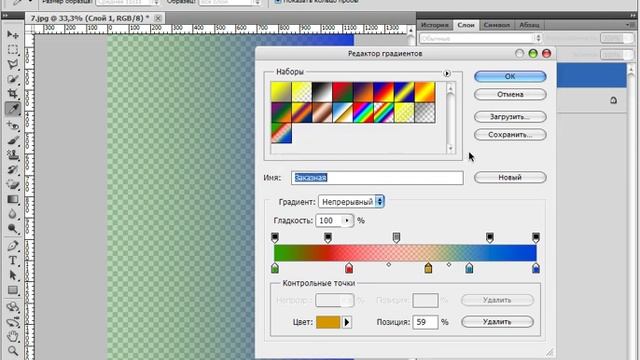Confirm gradient with OK button
The image size is (640, 360).
point(510,76)
